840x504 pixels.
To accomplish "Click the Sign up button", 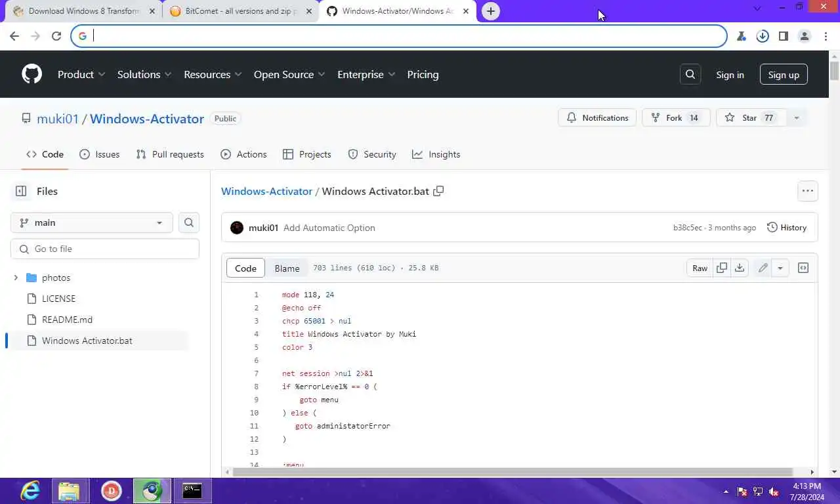I will pos(784,74).
